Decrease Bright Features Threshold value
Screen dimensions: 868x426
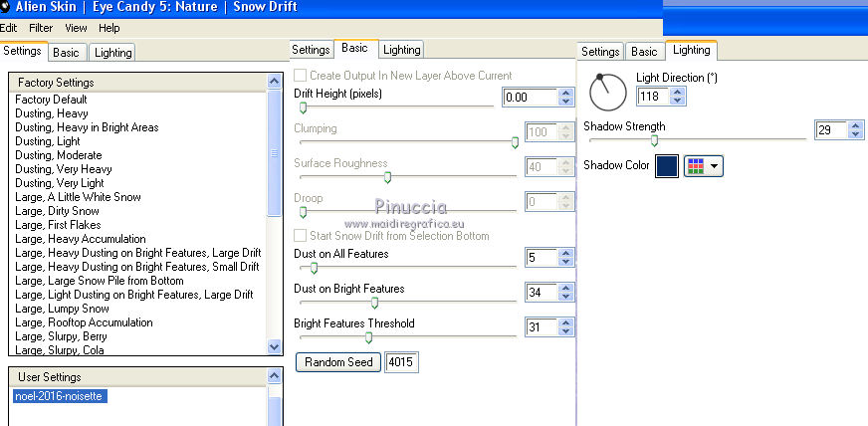tap(565, 331)
